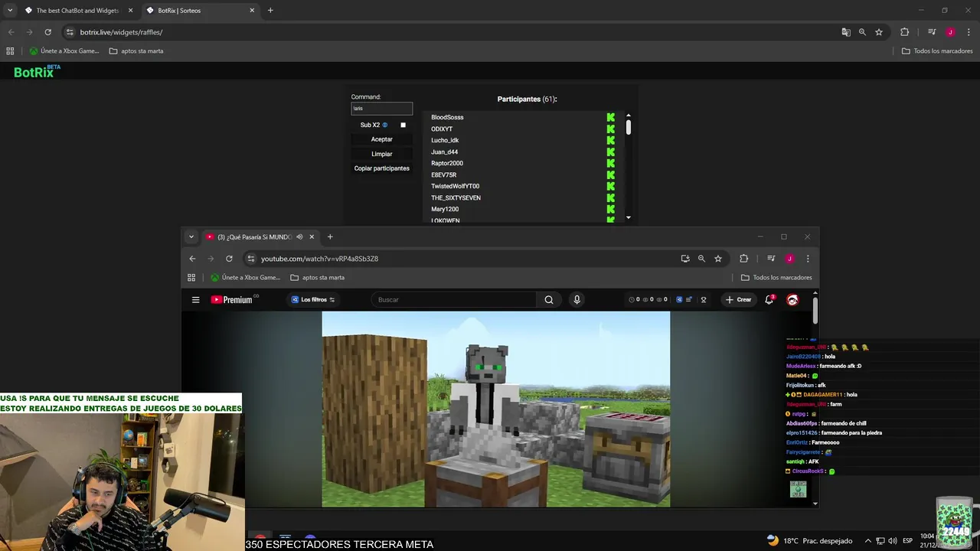Select participant ODIXYT in list
The image size is (980, 551).
click(442, 129)
